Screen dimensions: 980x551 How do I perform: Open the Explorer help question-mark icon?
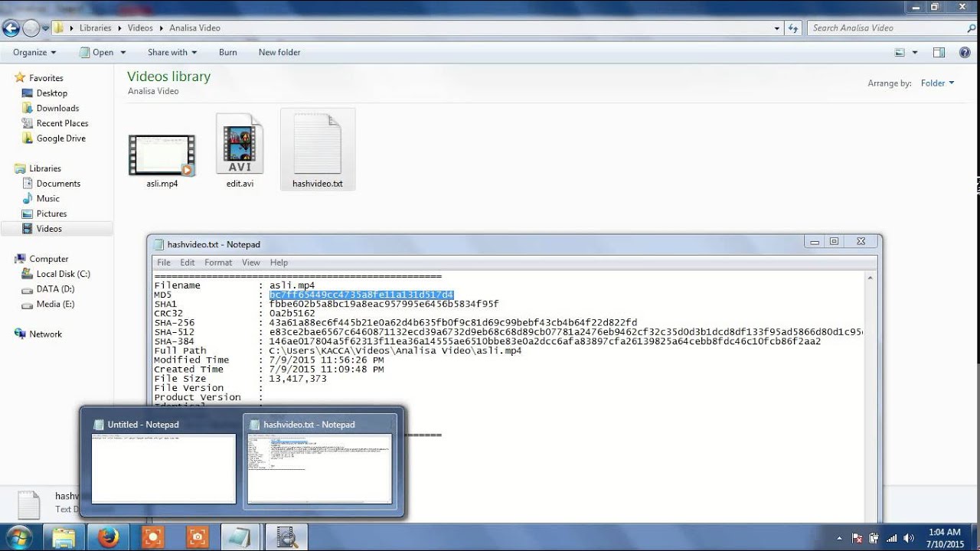pyautogui.click(x=965, y=53)
